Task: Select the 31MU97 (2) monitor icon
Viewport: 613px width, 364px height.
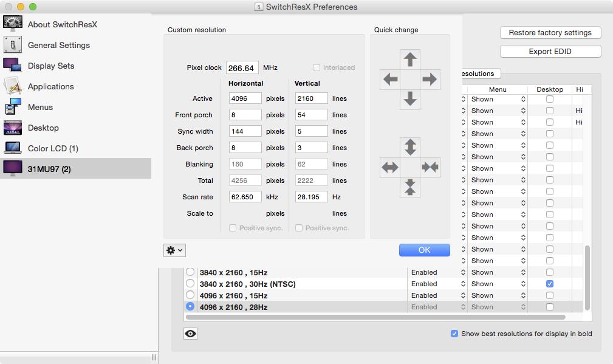Action: [13, 168]
